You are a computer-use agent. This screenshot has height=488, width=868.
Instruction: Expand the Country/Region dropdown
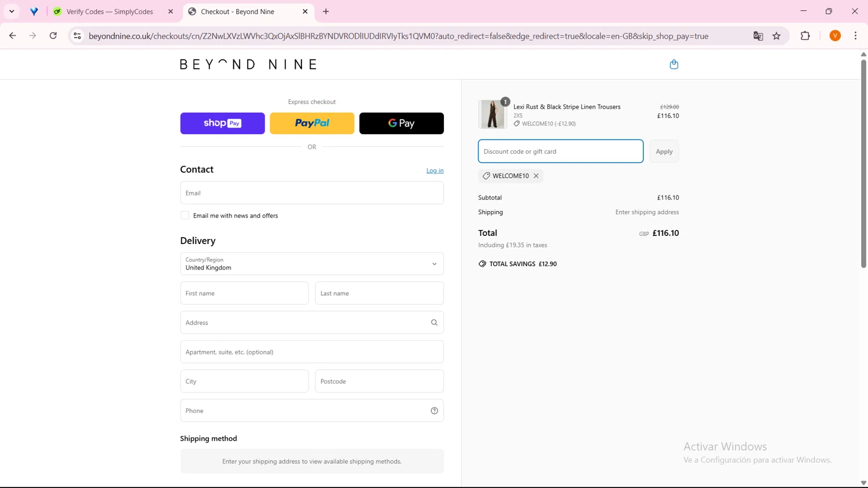pos(312,264)
